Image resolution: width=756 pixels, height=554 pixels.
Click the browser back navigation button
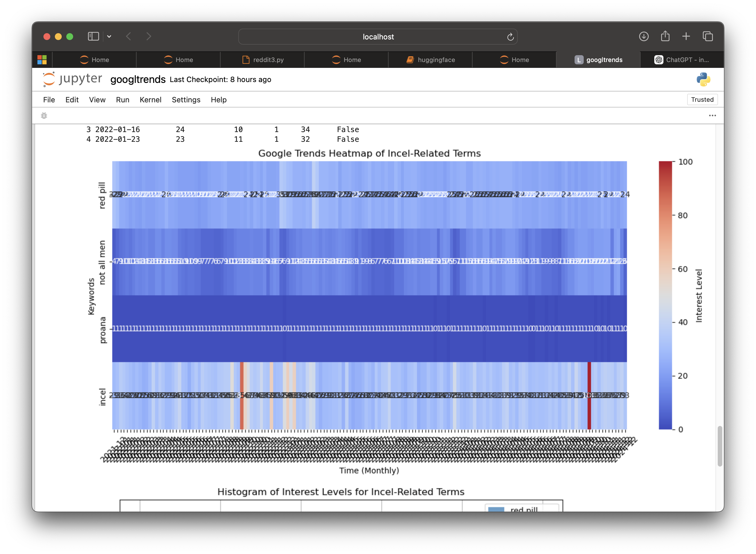point(129,37)
